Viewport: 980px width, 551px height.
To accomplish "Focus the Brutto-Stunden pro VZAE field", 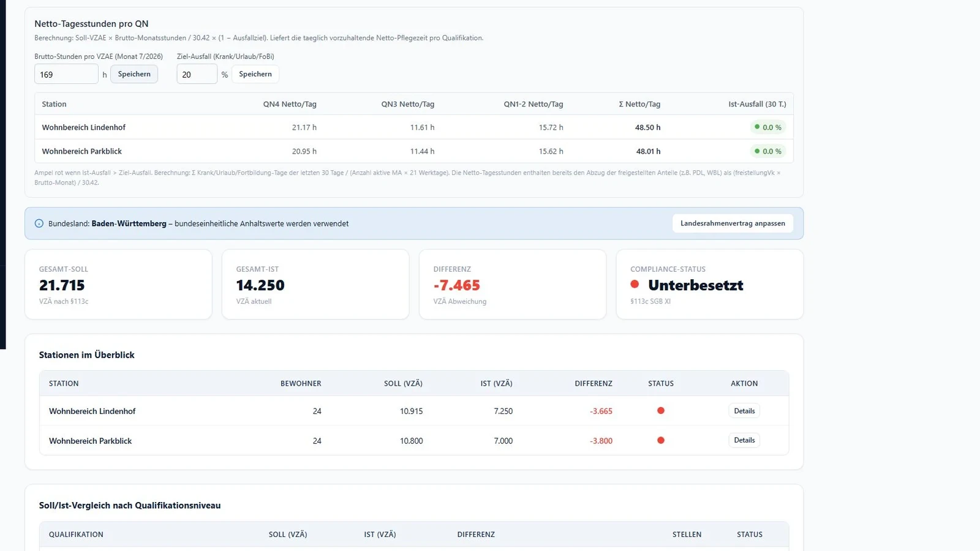I will (x=66, y=74).
